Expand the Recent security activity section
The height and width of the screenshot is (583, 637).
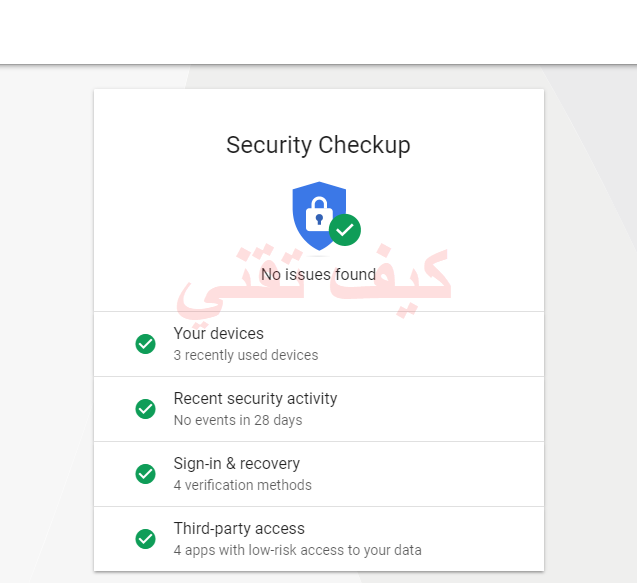pos(319,409)
